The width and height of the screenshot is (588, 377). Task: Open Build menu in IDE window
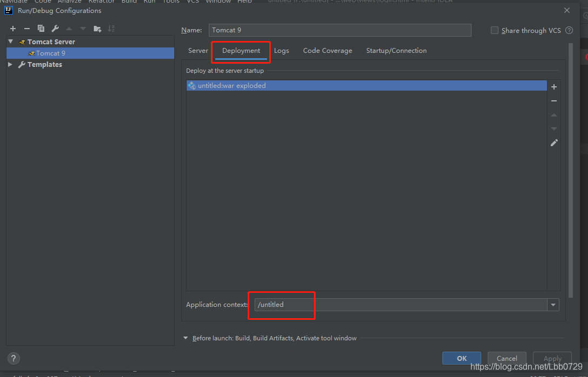129,2
